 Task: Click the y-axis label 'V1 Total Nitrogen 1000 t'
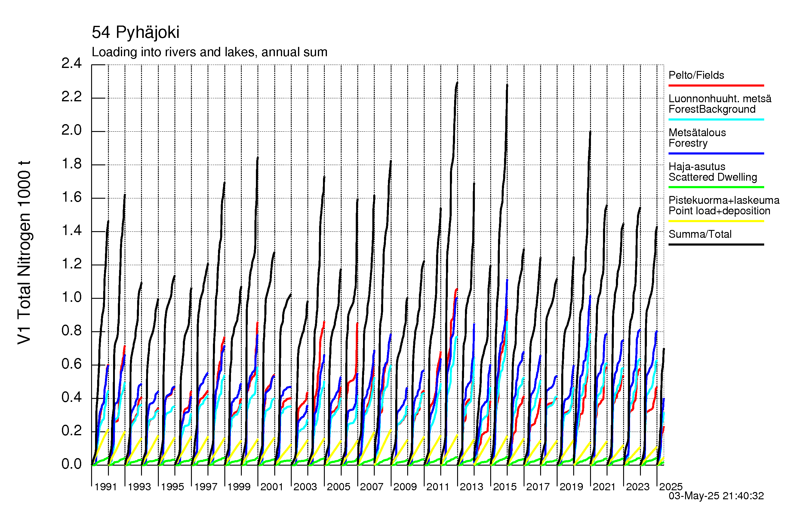click(x=24, y=252)
